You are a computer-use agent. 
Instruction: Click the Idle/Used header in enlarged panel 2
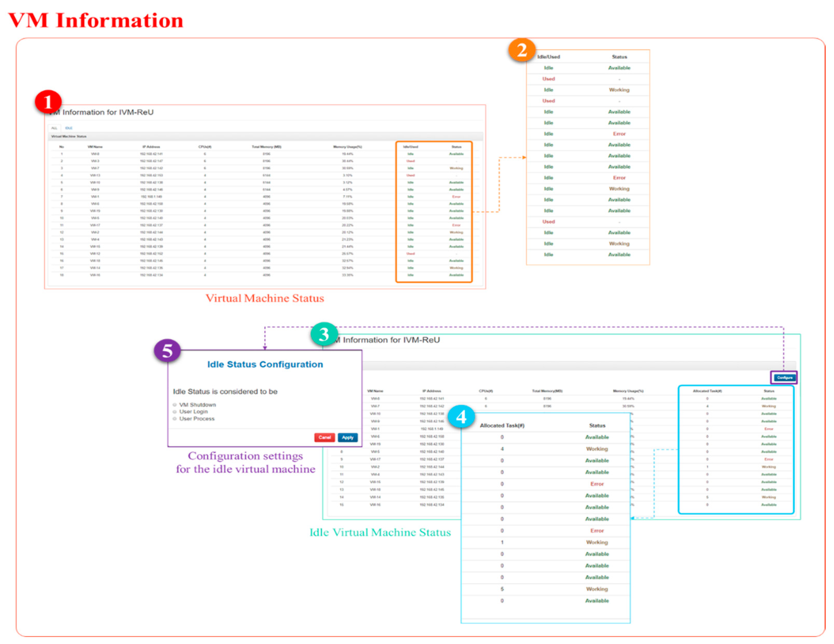point(548,57)
